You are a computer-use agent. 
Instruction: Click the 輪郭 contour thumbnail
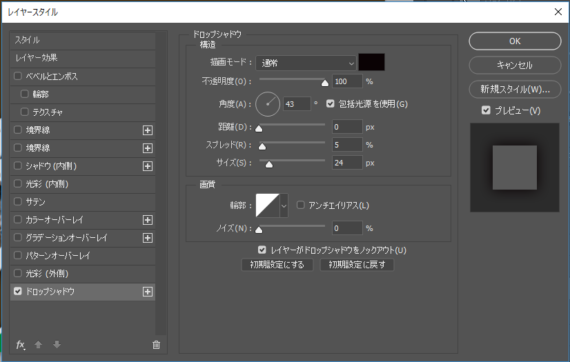(x=268, y=205)
